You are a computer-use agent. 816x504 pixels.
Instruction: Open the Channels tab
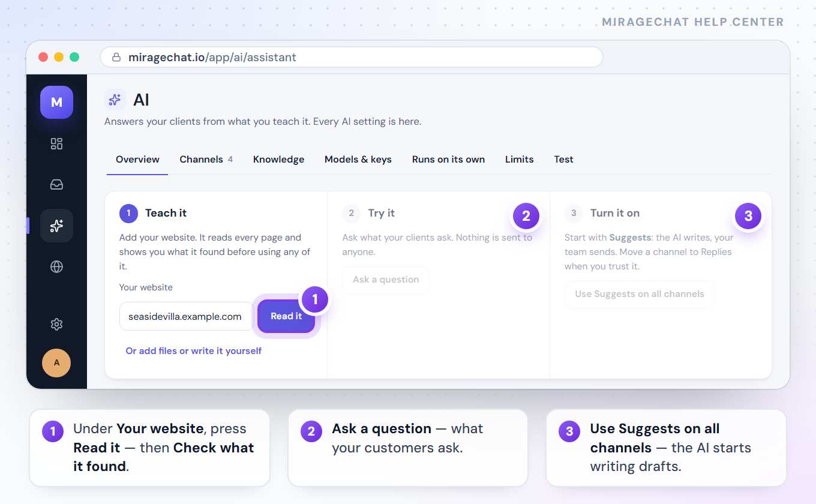coord(206,160)
